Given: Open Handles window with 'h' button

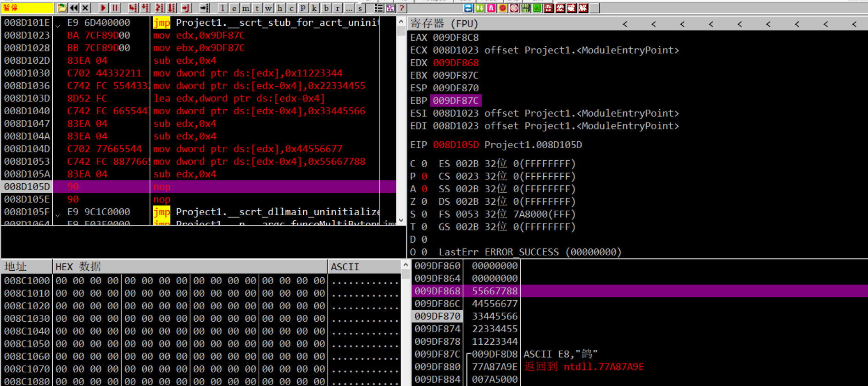Looking at the screenshot, I should click(x=280, y=8).
